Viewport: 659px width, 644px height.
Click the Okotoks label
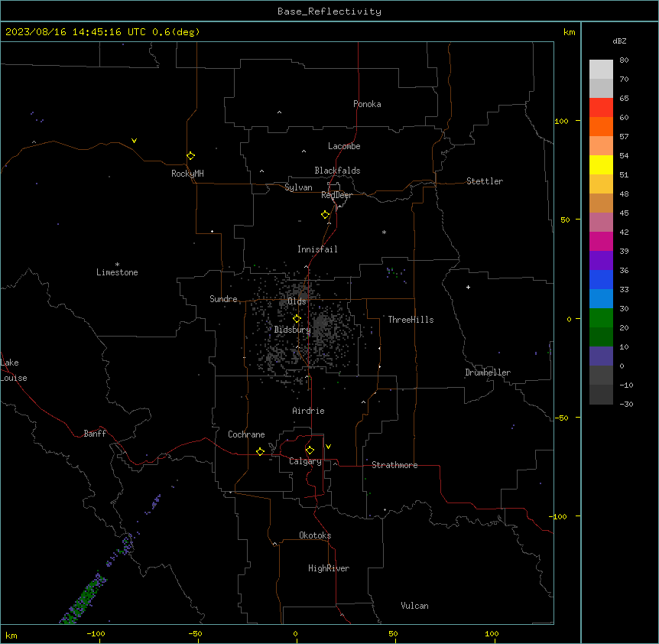point(315,535)
